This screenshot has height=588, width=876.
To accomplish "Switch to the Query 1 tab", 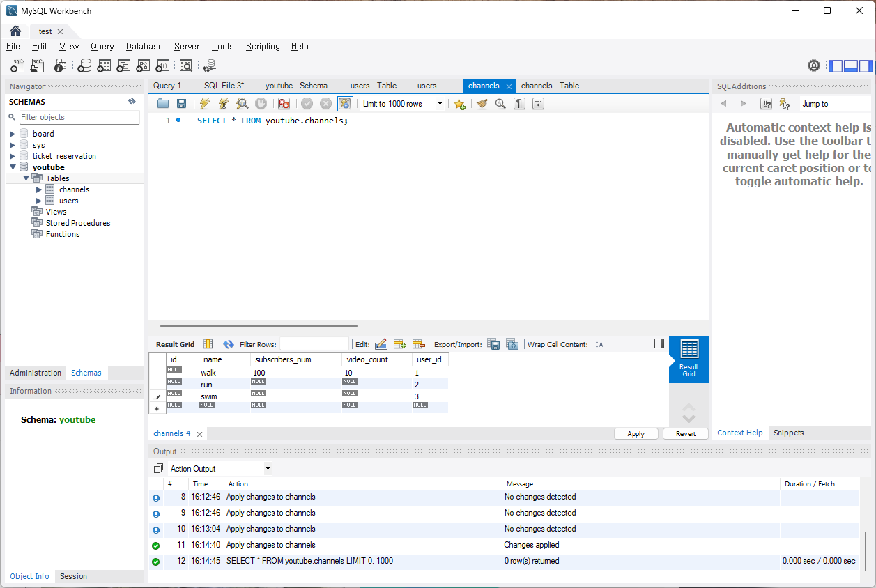I will click(x=167, y=86).
